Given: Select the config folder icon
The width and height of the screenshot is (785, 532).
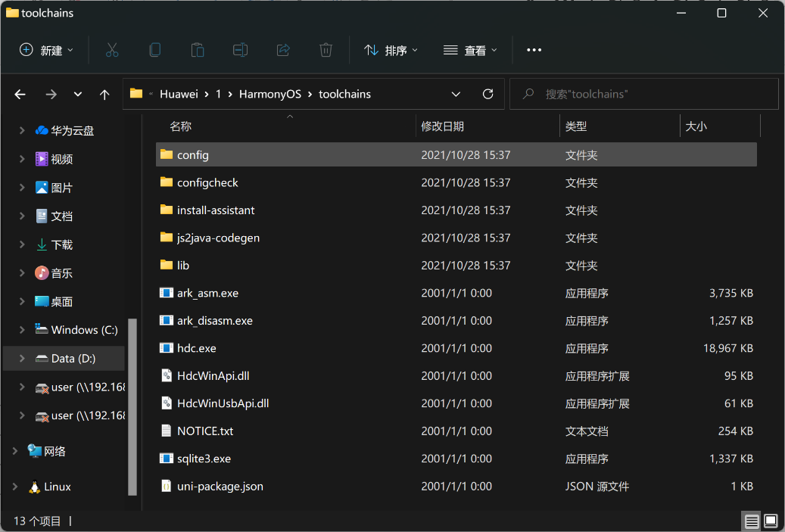Looking at the screenshot, I should pyautogui.click(x=167, y=154).
